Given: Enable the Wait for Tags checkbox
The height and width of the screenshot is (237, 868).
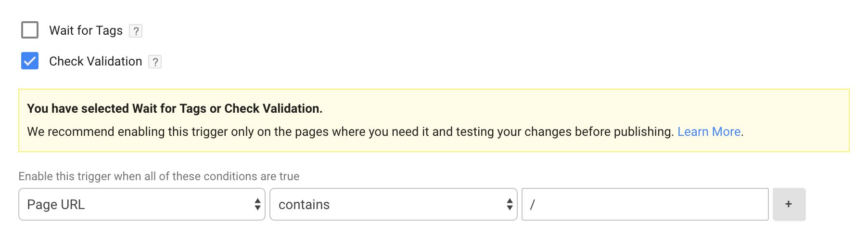Looking at the screenshot, I should click(x=30, y=30).
